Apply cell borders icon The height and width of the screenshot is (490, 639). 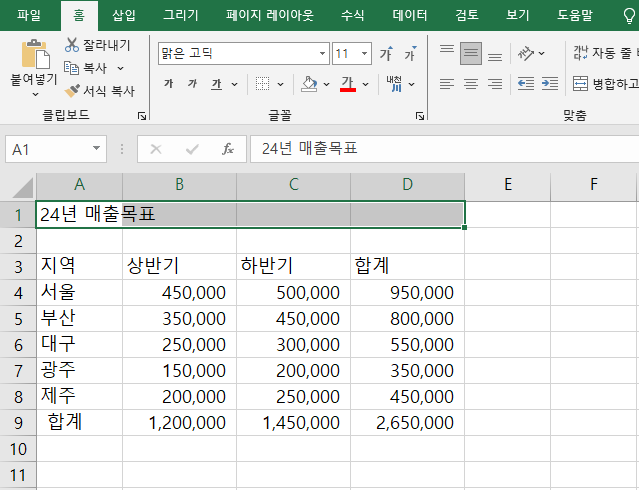pos(262,84)
